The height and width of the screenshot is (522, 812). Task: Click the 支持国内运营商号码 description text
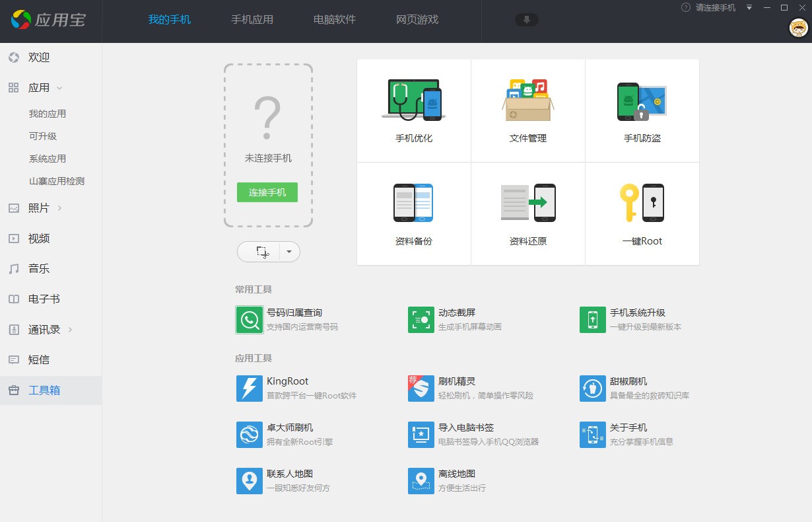[x=302, y=327]
